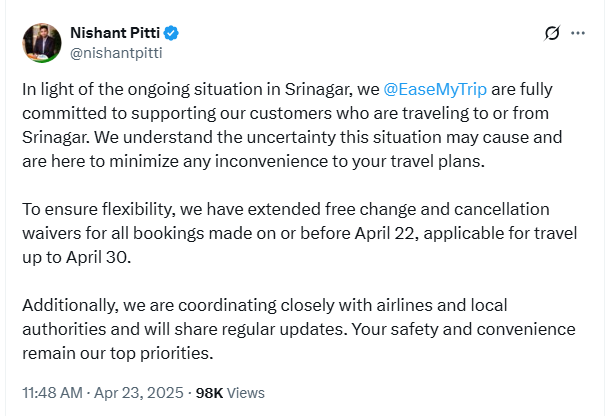
Task: Click the 11:48 AM timestamp
Action: (53, 393)
